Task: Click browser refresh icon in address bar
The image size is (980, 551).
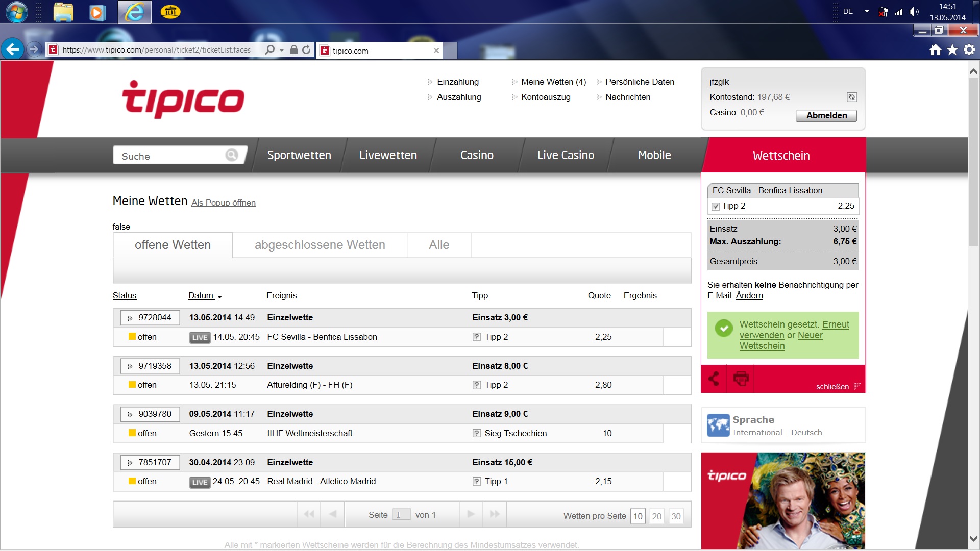Action: pyautogui.click(x=306, y=49)
